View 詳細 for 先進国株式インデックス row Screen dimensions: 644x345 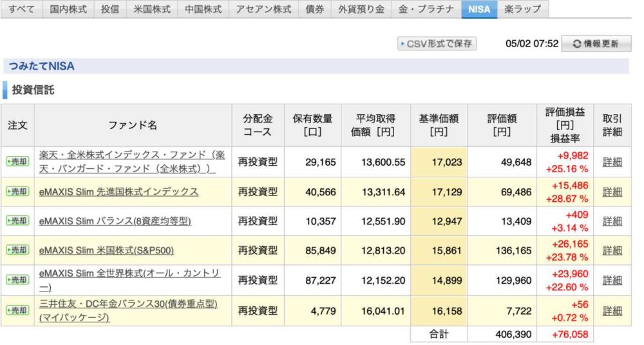click(612, 192)
